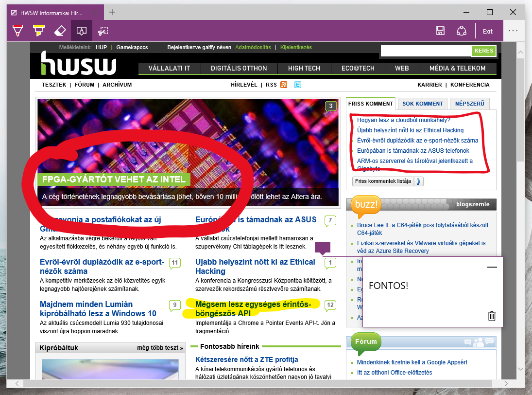Click the purple note marker pin
This screenshot has height=395, width=532.
[x=322, y=248]
